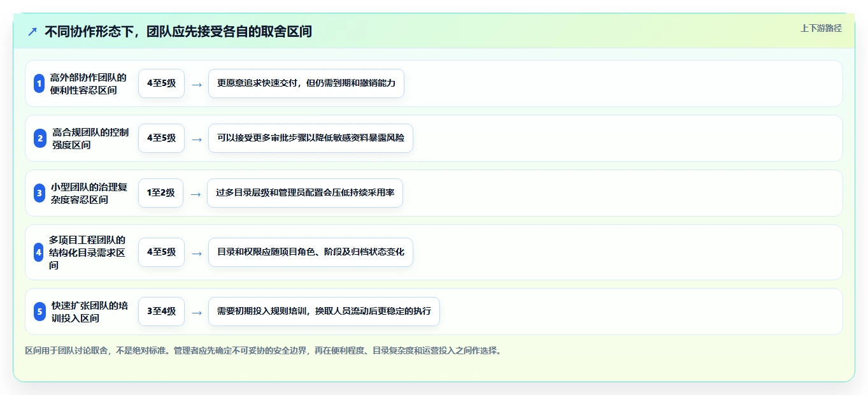Click number badge 3 for 小型团队
Screen dimensions: 868x395
[x=39, y=193]
